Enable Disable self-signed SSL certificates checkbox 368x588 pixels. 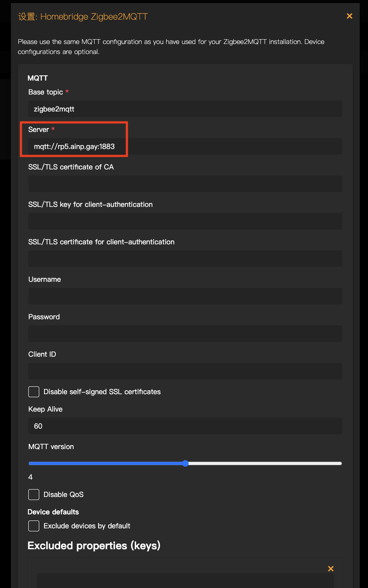click(34, 392)
